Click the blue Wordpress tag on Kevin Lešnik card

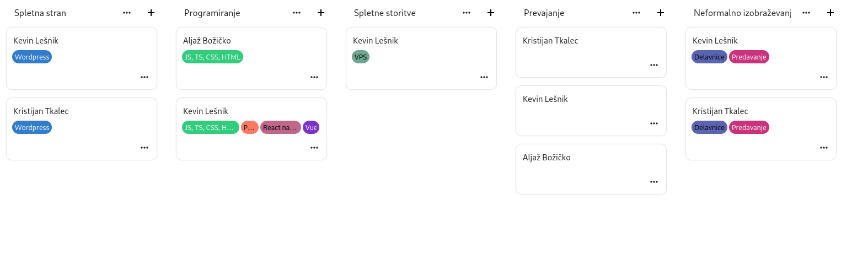coord(32,57)
